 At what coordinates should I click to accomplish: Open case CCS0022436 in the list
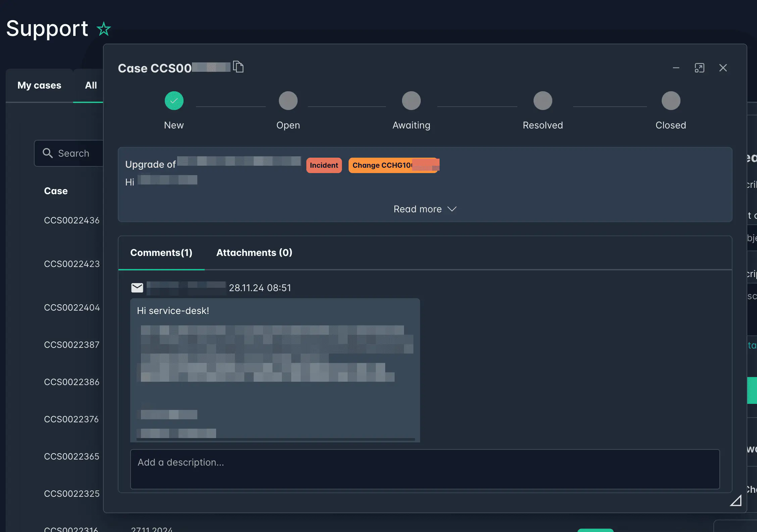[71, 220]
